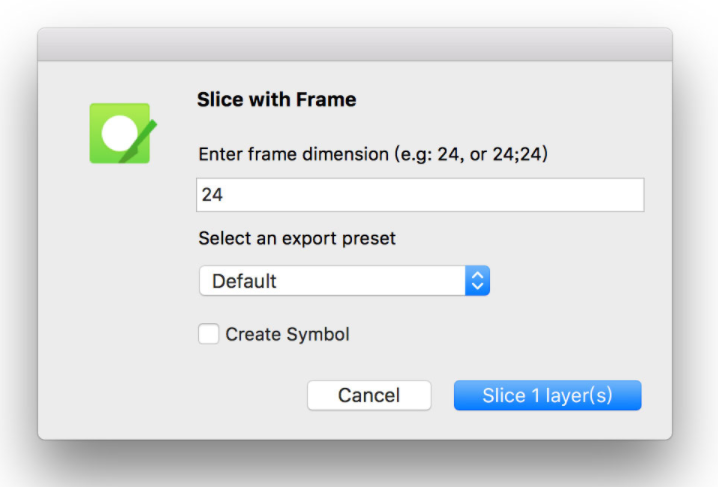The width and height of the screenshot is (718, 487).
Task: Confirm with Slice 1 layer(s) button
Action: tap(547, 395)
